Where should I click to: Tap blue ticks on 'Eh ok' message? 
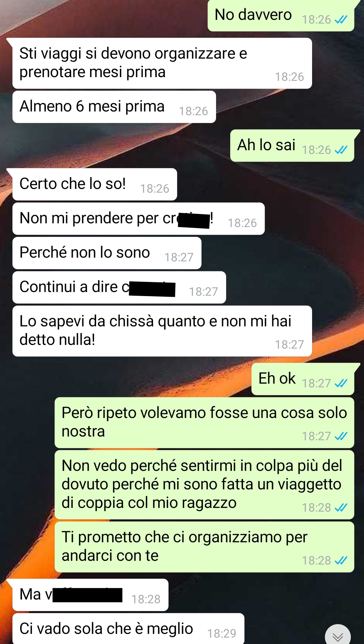pyautogui.click(x=341, y=383)
